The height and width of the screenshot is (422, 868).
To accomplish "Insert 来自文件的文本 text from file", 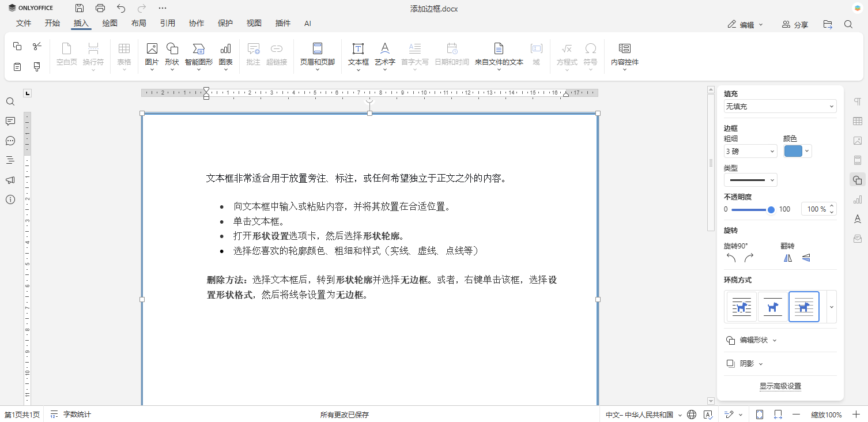I will coord(499,56).
